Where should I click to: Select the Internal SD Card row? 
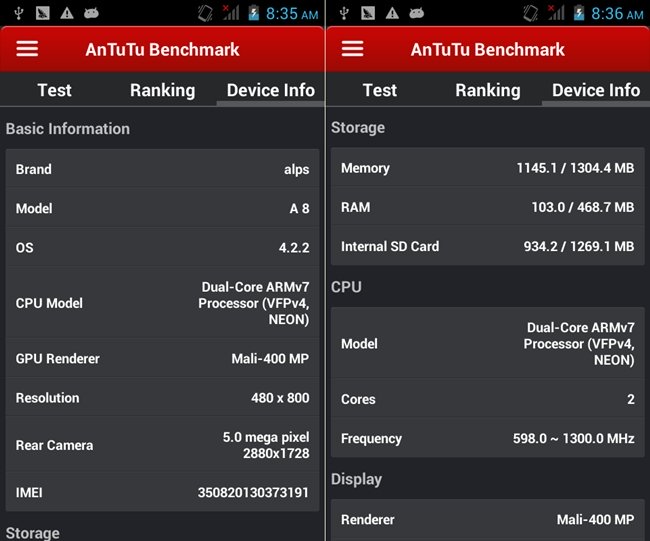click(x=487, y=246)
